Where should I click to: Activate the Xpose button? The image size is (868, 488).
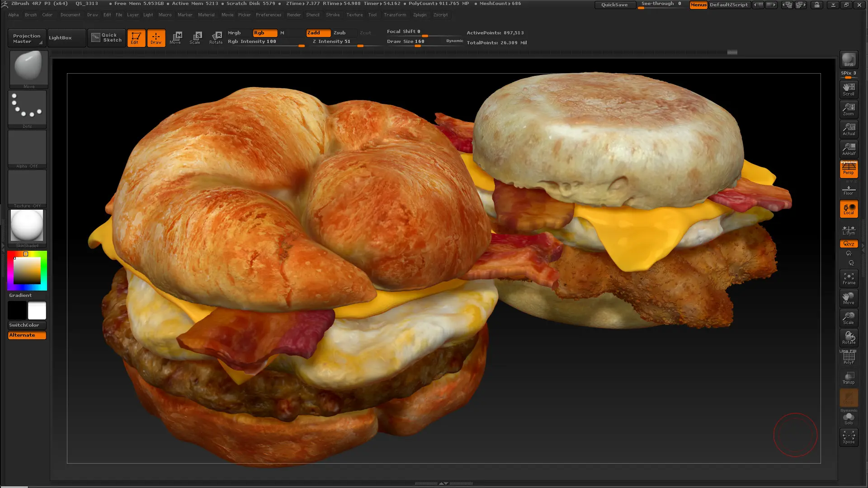849,437
